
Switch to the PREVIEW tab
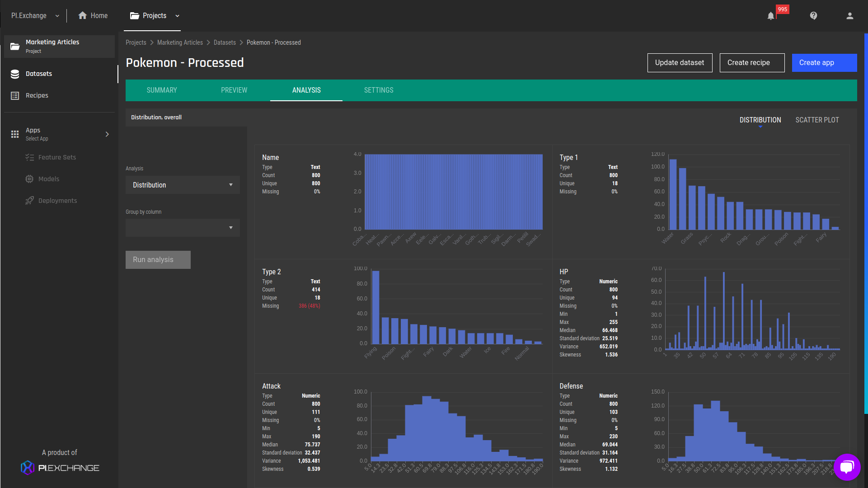pos(234,90)
